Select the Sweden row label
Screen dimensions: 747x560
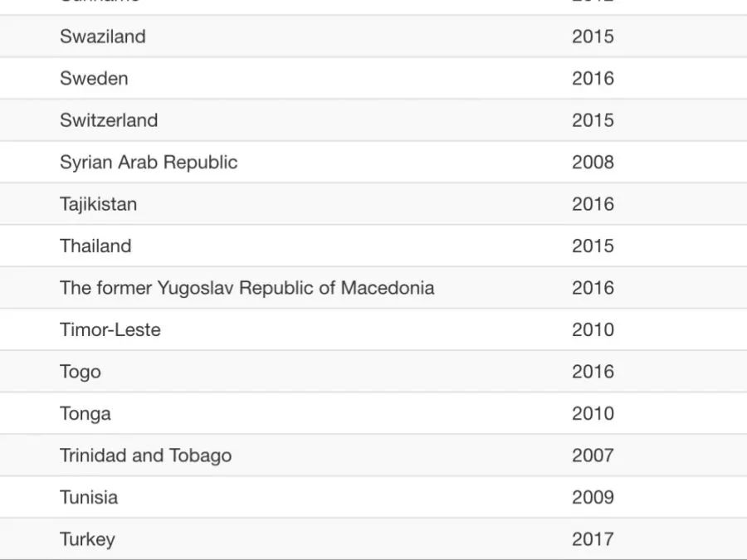[94, 79]
